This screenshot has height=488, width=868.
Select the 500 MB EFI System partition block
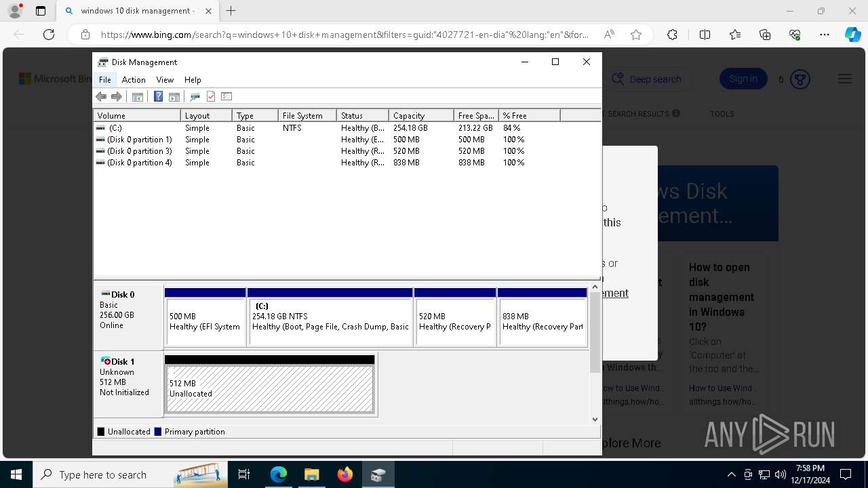click(x=205, y=317)
